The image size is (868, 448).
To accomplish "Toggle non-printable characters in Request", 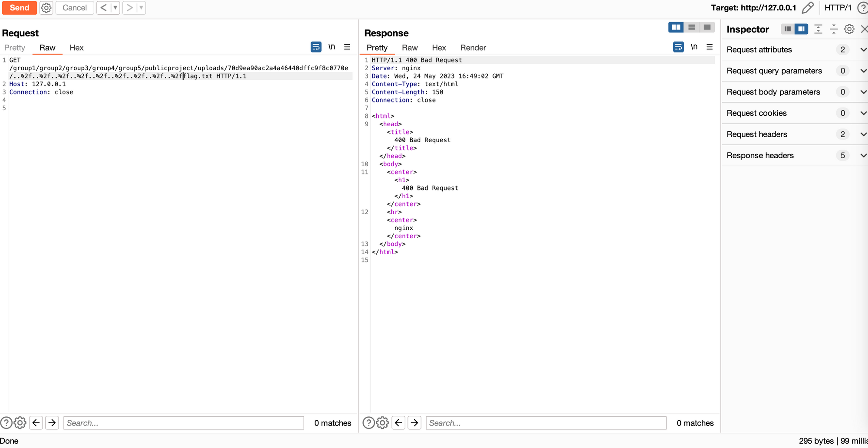I will click(x=332, y=47).
